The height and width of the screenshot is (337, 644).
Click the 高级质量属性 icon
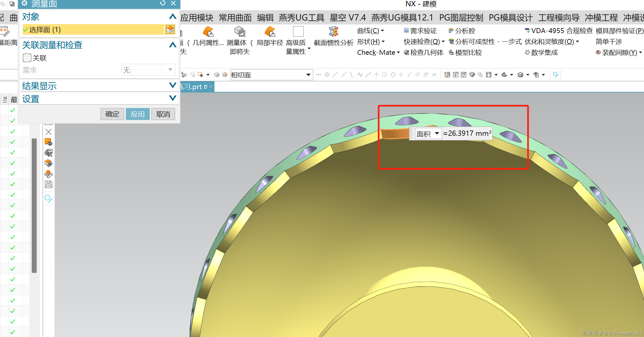click(x=298, y=31)
